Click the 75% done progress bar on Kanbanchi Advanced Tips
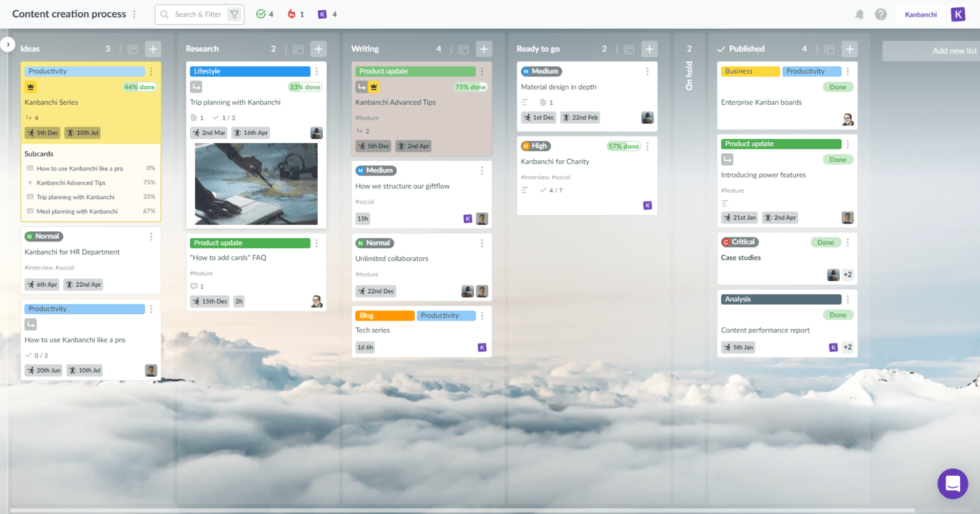Image resolution: width=980 pixels, height=514 pixels. point(470,86)
